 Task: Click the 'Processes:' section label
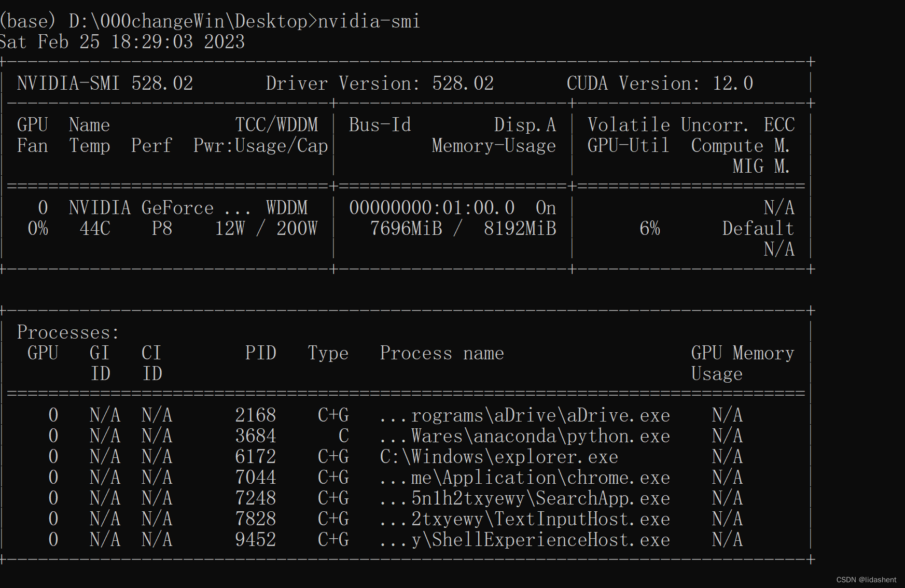click(x=68, y=332)
